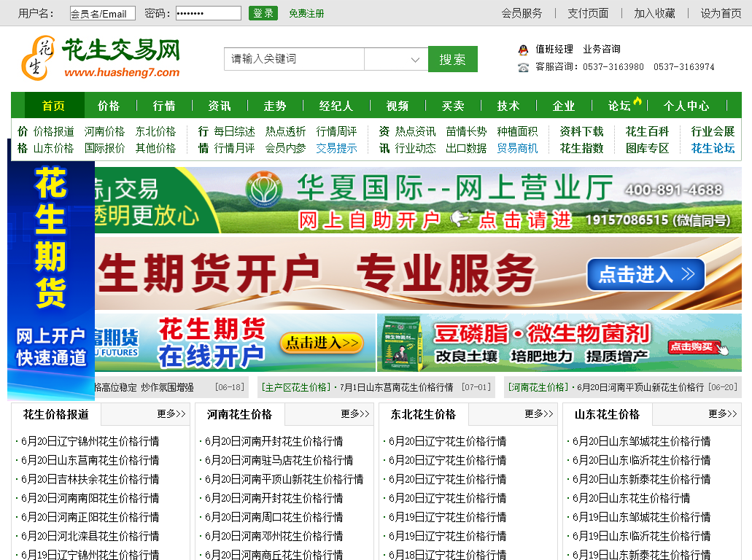752x560 pixels.
Task: Open the 免费注册 link
Action: (306, 13)
